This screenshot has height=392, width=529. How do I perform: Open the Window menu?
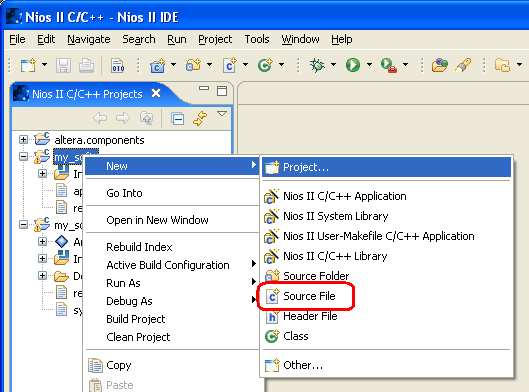(300, 39)
